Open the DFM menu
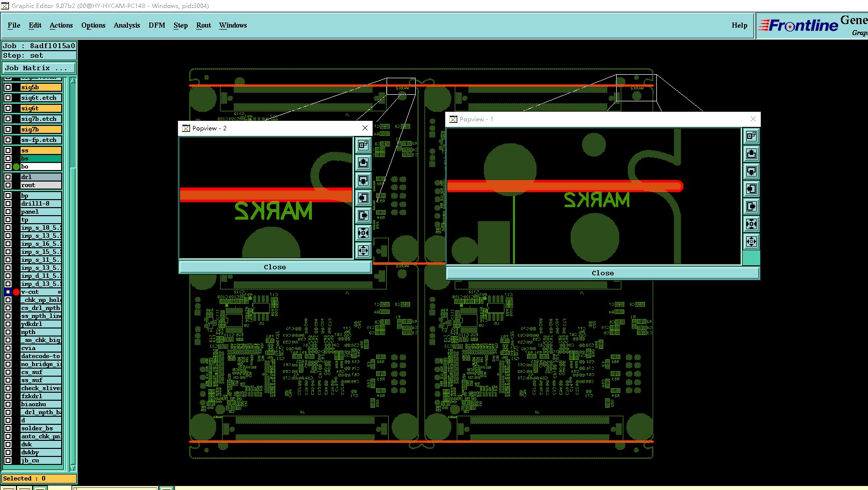This screenshot has height=490, width=868. [157, 25]
